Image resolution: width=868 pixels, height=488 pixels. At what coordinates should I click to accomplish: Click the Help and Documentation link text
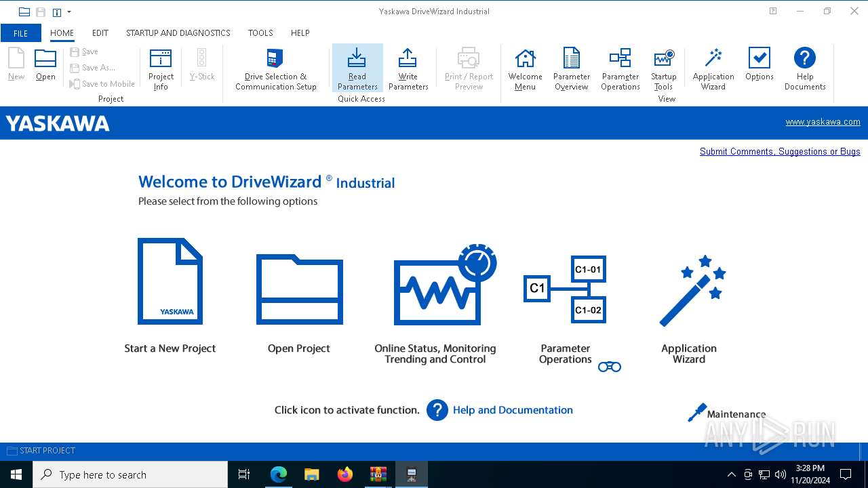[x=513, y=410]
